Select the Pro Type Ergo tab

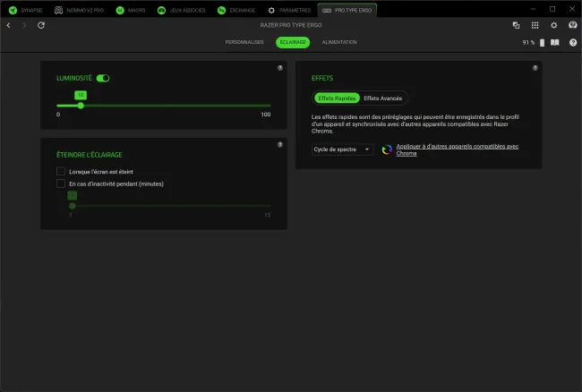347,11
